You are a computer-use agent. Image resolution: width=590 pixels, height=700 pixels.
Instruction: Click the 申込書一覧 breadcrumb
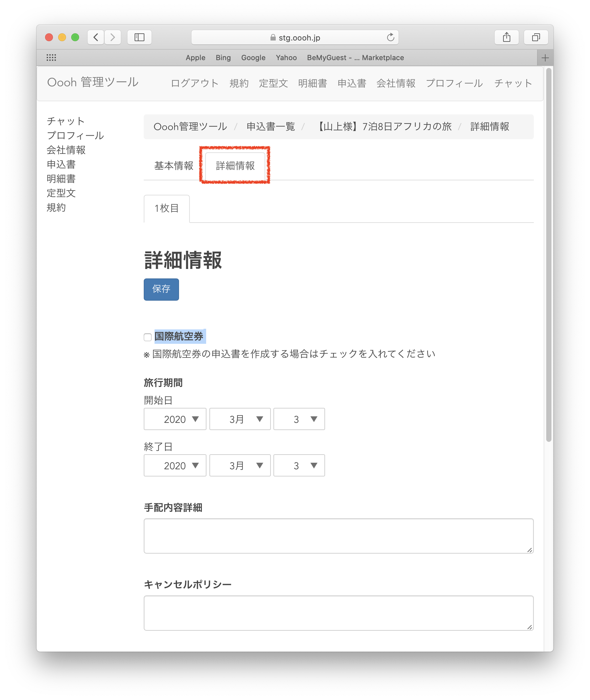(x=270, y=126)
